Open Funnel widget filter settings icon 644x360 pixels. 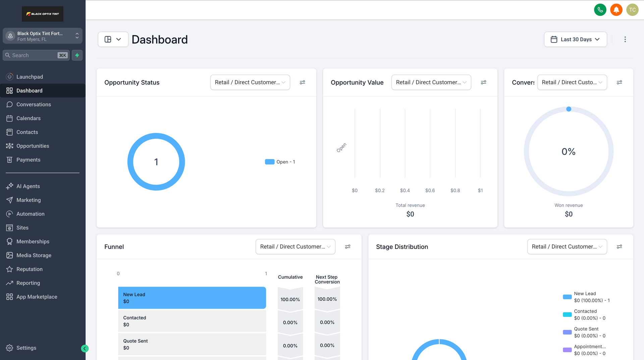pos(347,247)
